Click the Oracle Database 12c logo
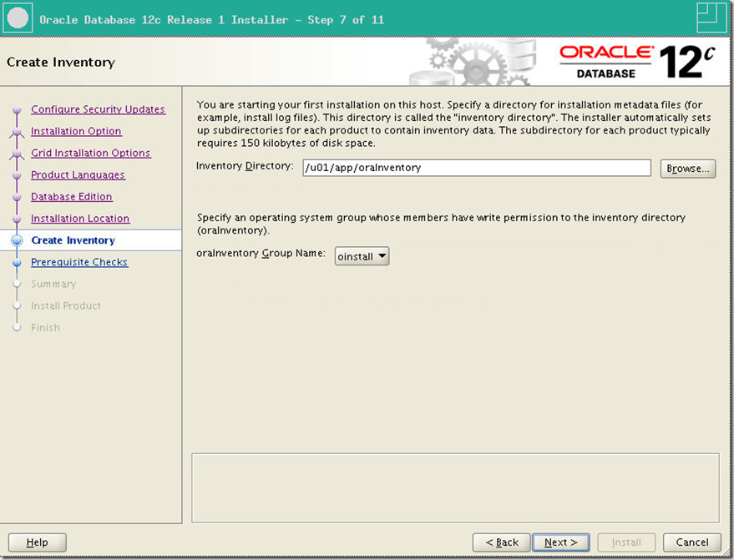This screenshot has width=734, height=560. pyautogui.click(x=637, y=62)
